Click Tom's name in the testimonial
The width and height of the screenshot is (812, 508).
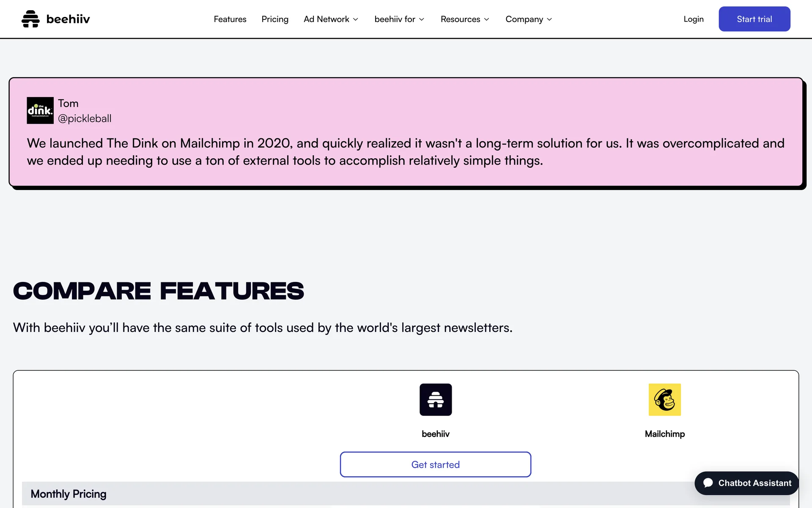[x=68, y=103]
